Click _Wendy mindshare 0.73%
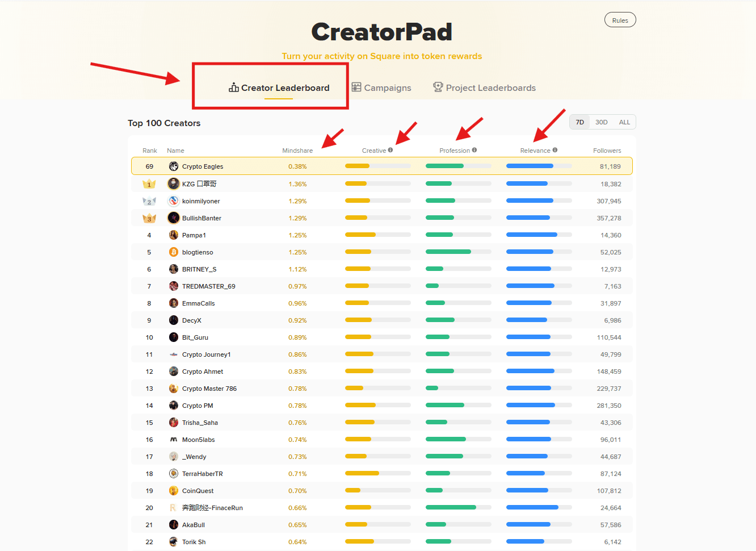756x551 pixels. tap(297, 457)
